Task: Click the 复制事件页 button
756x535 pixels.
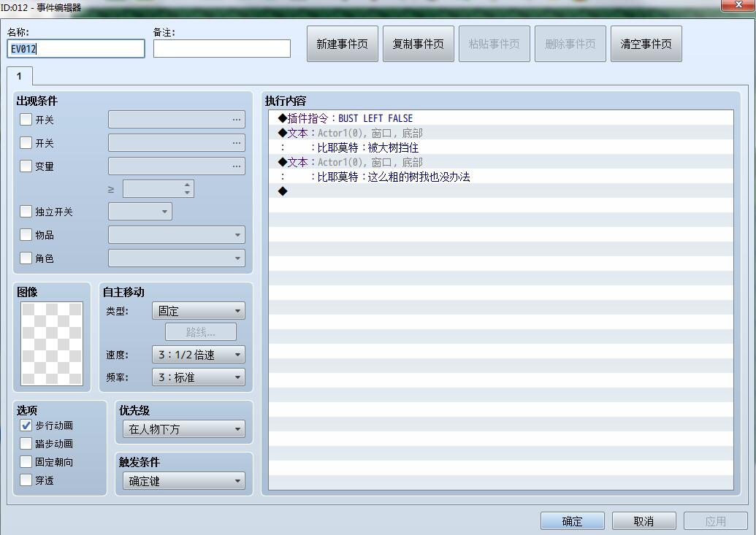Action: pyautogui.click(x=419, y=44)
